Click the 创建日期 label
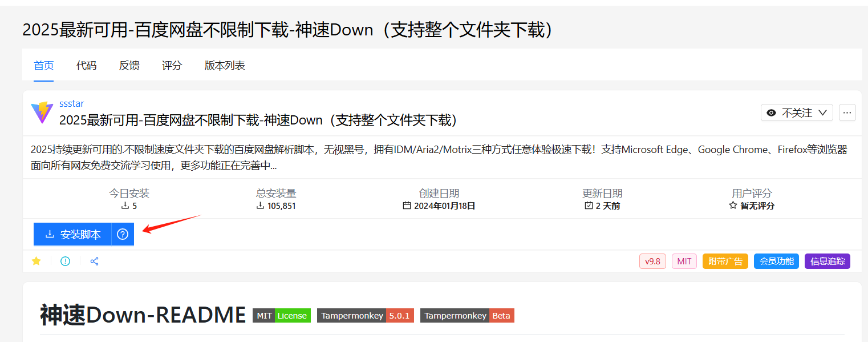Viewport: 868px width, 342px height. pos(439,194)
